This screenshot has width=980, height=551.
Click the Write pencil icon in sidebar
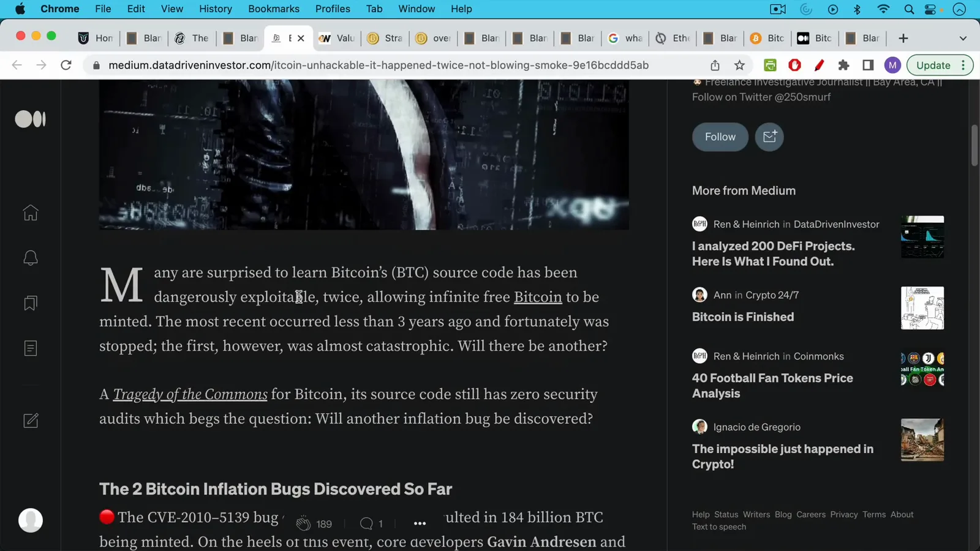pos(31,421)
